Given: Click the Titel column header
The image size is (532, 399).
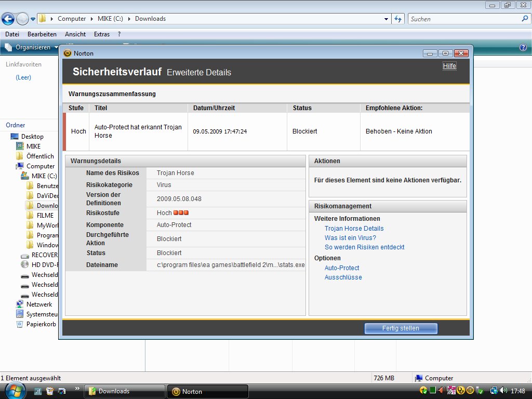Looking at the screenshot, I should [x=138, y=108].
